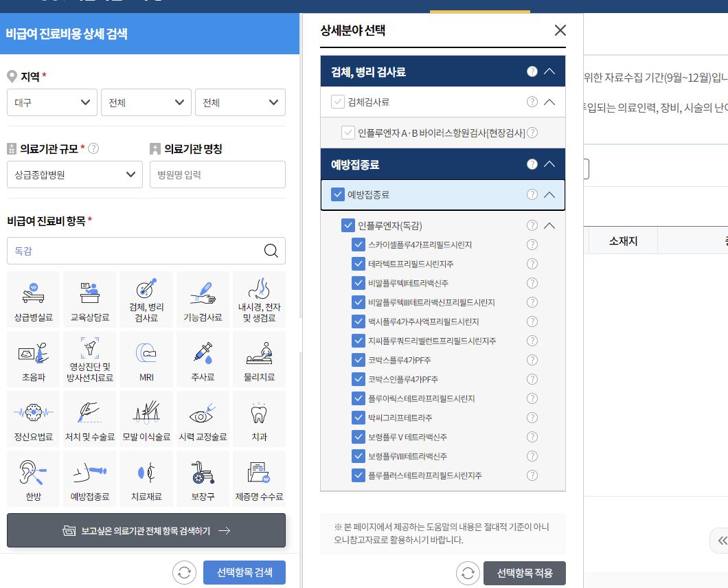Click the 선택항목 검색 button
728x588 pixels.
[244, 572]
